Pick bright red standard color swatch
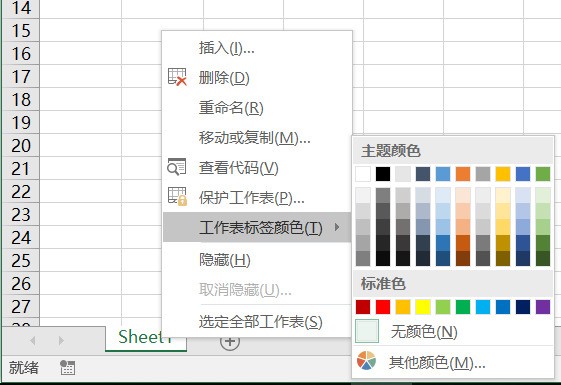 (383, 307)
